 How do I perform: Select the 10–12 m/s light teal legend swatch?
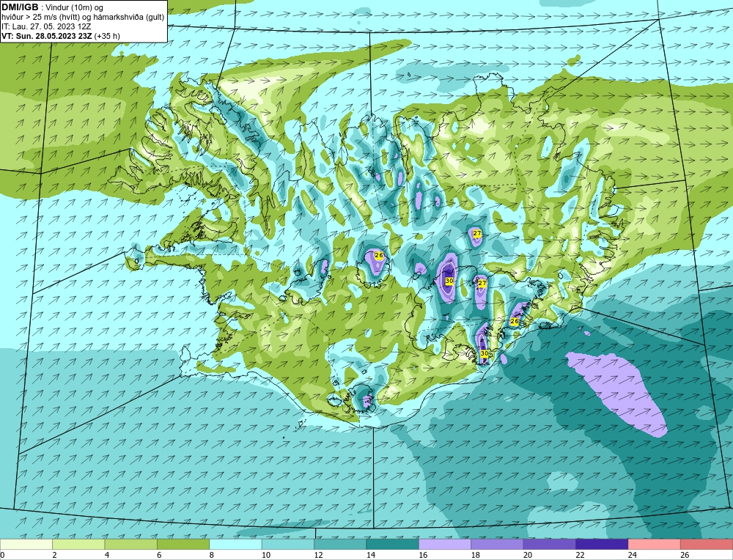pos(288,544)
